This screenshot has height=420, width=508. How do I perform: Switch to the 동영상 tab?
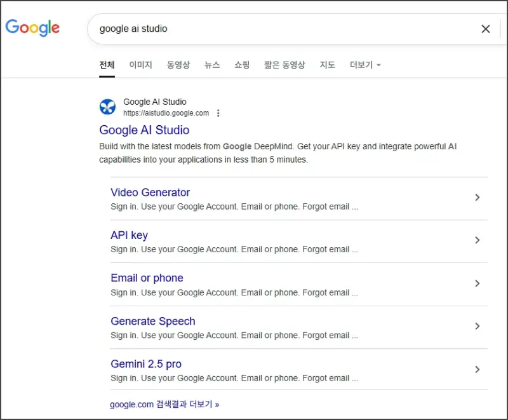pyautogui.click(x=178, y=65)
